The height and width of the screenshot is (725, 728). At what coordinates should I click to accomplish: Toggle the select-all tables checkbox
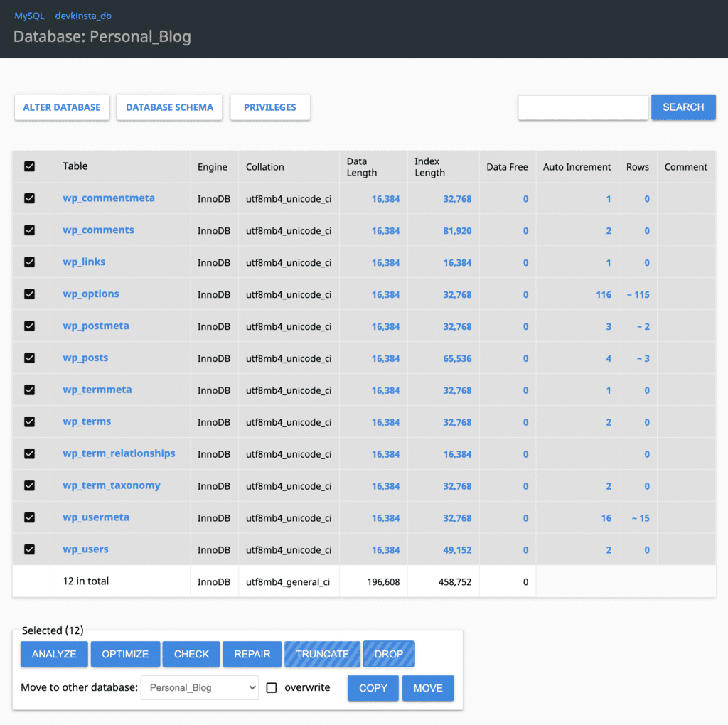[x=30, y=166]
